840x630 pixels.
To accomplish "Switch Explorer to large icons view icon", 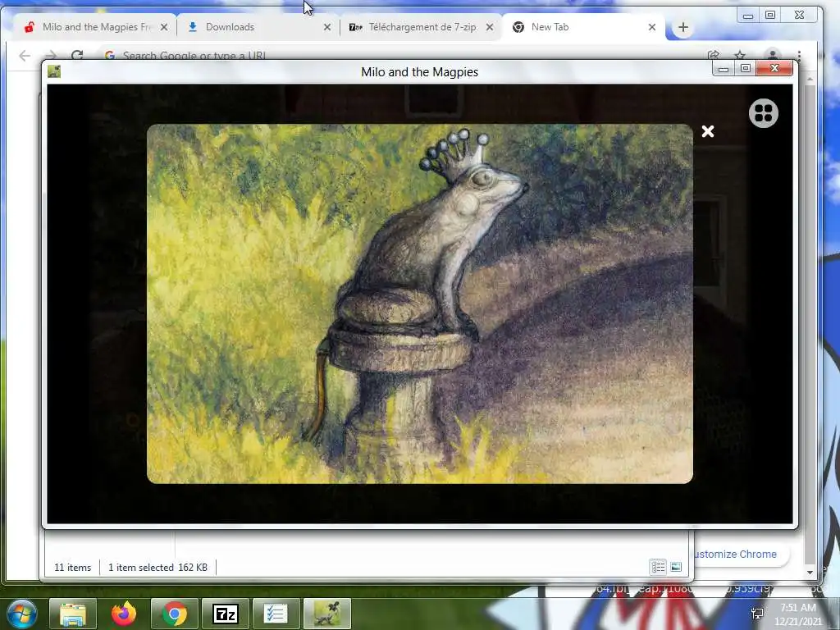I will 676,567.
